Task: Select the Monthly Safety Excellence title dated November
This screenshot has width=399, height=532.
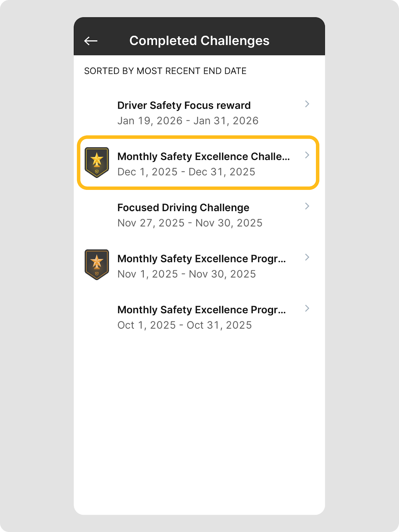Action: pyautogui.click(x=201, y=259)
